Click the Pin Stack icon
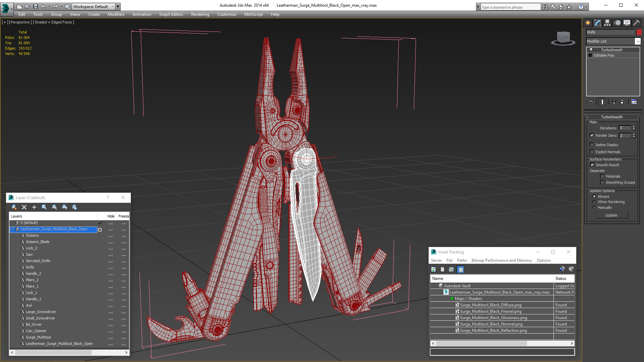The height and width of the screenshot is (362, 644). click(x=591, y=102)
